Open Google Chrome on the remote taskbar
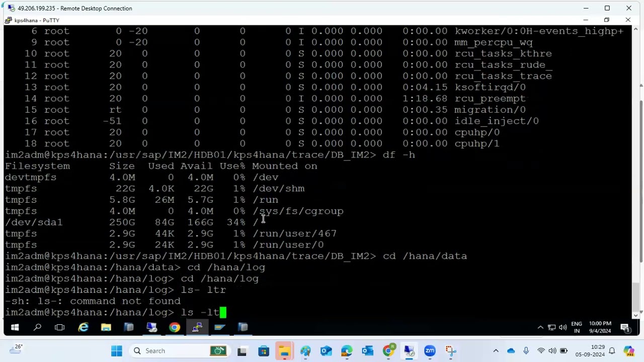Screen dimensions: 644x362 [x=174, y=328]
